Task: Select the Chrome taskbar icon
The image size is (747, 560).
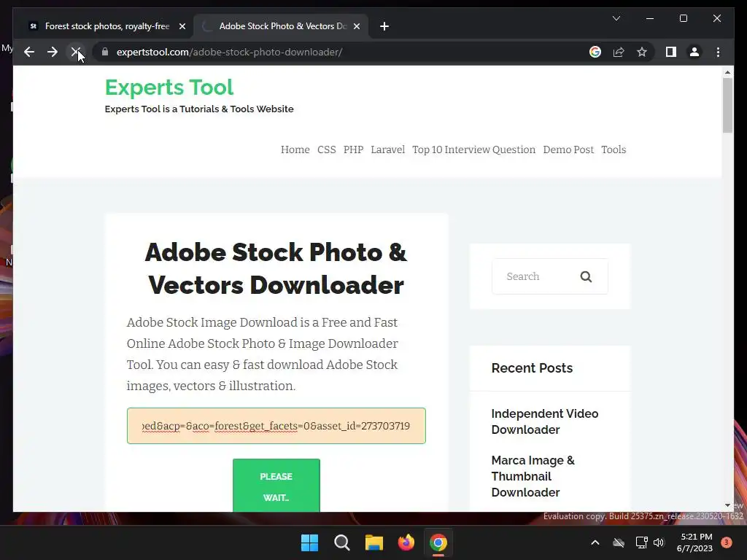Action: click(x=438, y=542)
